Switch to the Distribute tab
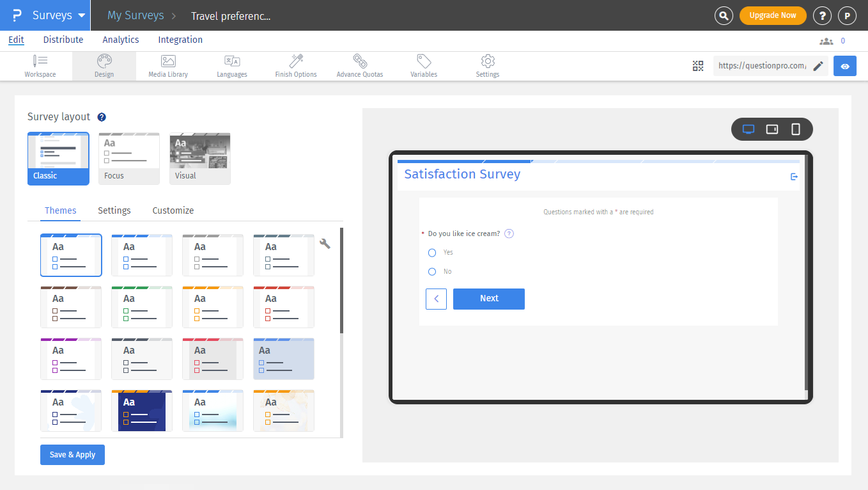 coord(63,40)
